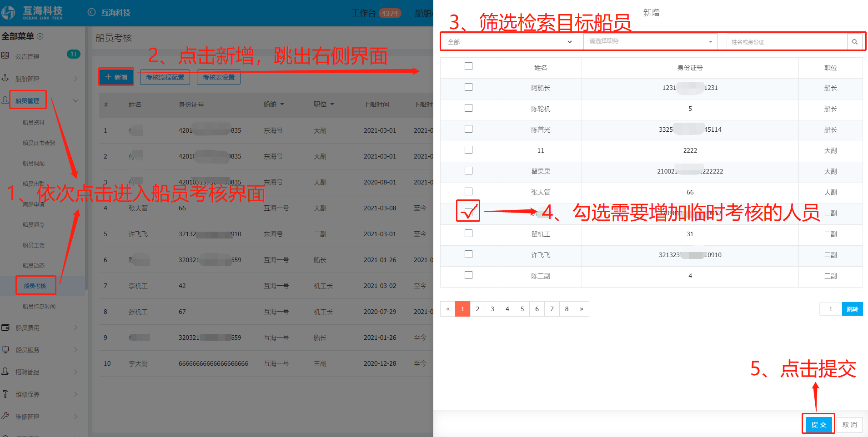Check the box for 瞿果果
Screen dimensions: 868x437
[468, 171]
